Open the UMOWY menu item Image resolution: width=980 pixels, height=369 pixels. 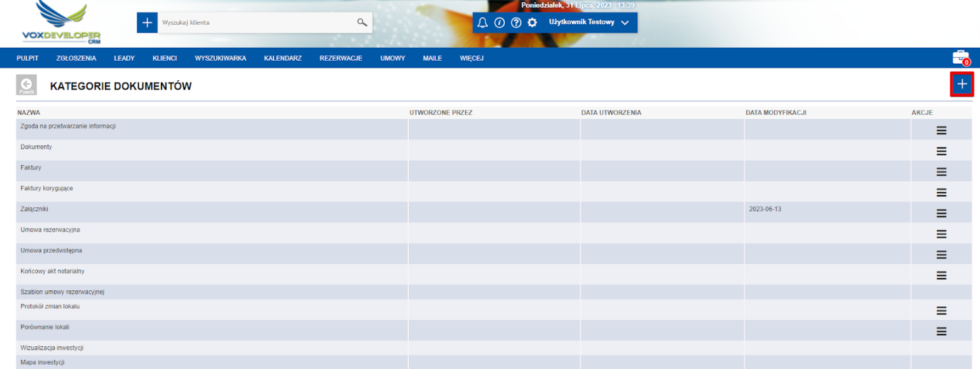tap(393, 58)
